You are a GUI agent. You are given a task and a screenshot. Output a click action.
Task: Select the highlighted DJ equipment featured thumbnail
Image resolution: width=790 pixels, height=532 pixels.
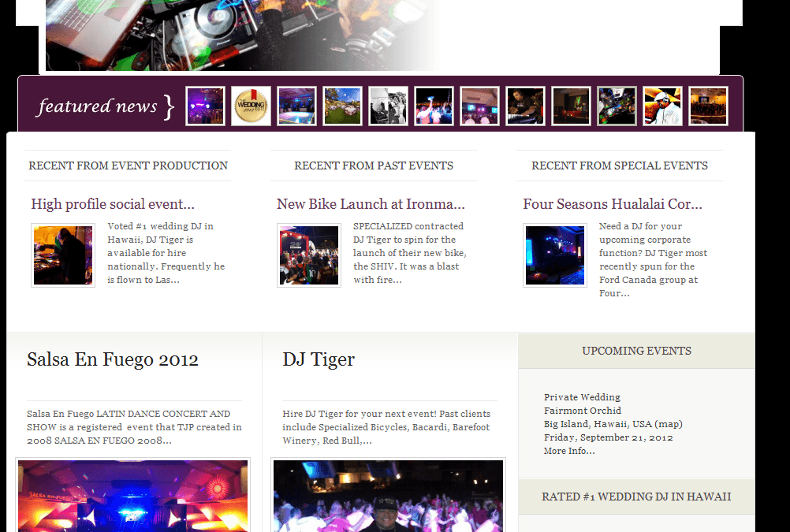pos(617,106)
